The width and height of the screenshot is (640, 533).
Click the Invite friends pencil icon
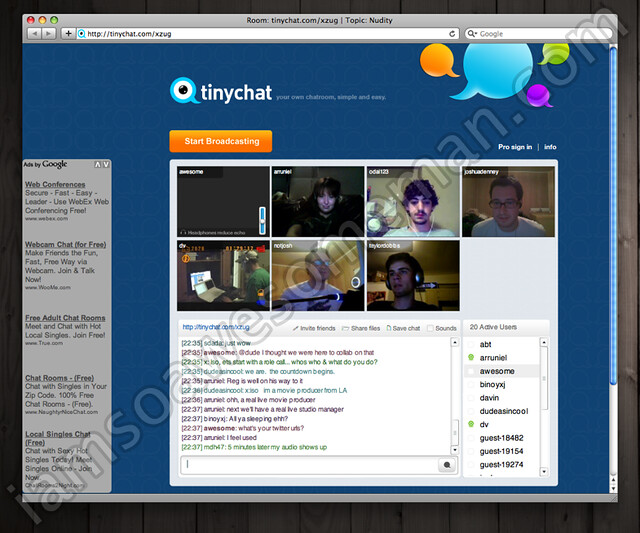pos(295,329)
